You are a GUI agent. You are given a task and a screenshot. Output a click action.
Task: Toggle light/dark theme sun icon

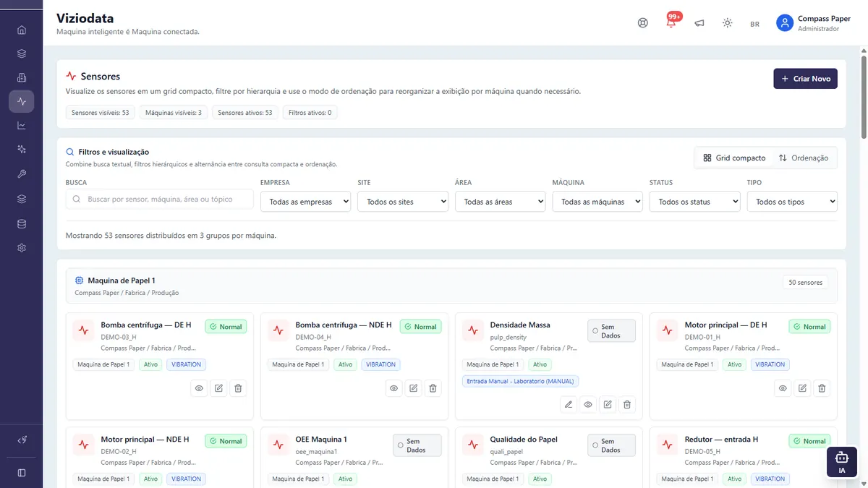(728, 23)
